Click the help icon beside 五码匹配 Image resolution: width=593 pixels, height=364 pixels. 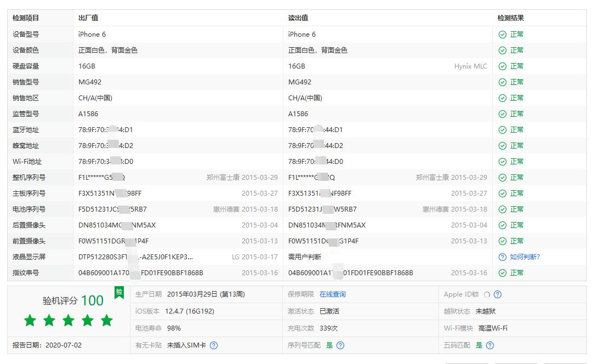489,345
